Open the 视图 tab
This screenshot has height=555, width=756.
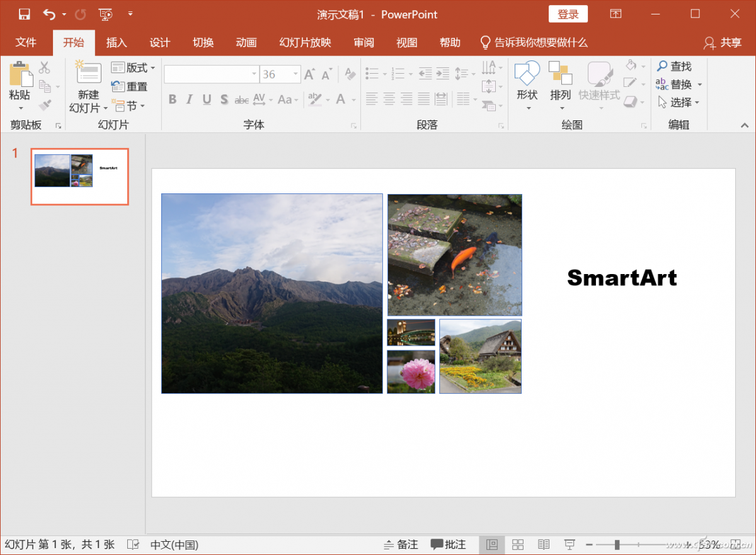407,42
